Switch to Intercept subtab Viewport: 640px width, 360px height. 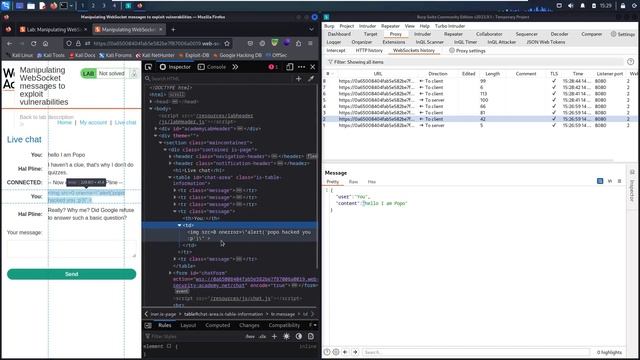(x=336, y=51)
